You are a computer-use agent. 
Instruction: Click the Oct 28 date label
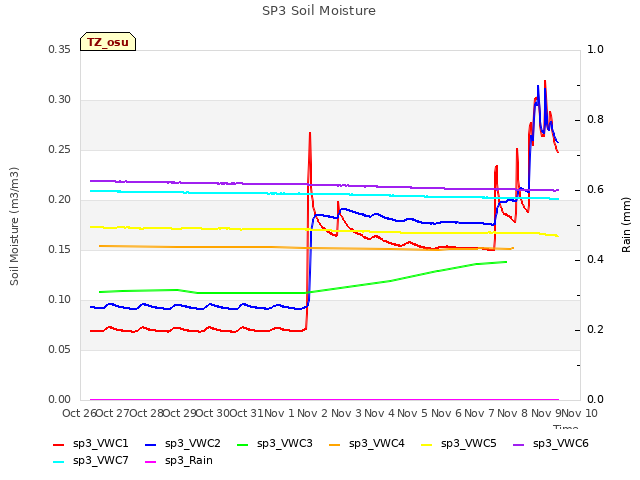tap(146, 414)
